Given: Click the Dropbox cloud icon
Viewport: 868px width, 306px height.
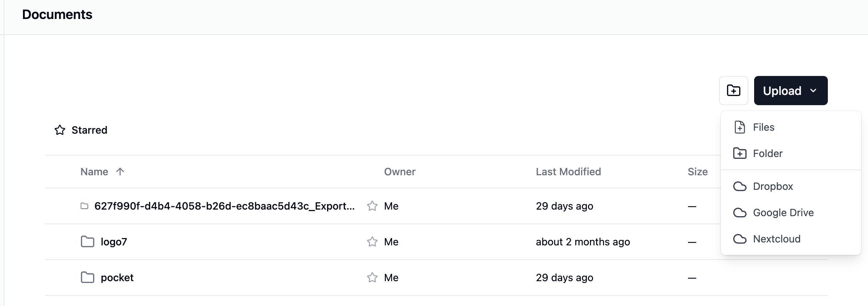Looking at the screenshot, I should 740,186.
